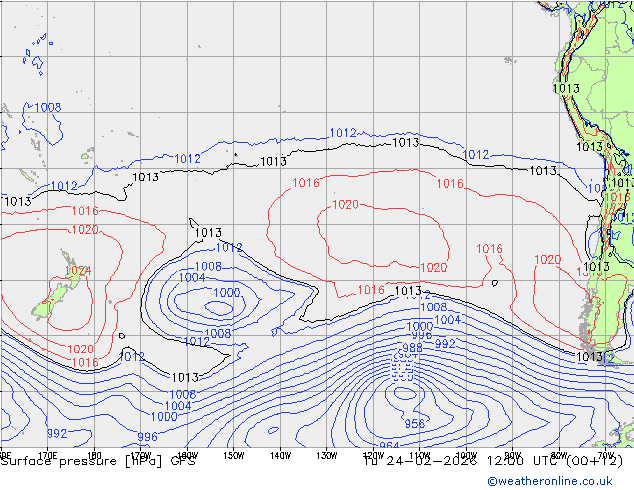Click the 100W longitude axis label
This screenshot has width=634, height=490.
click(466, 456)
